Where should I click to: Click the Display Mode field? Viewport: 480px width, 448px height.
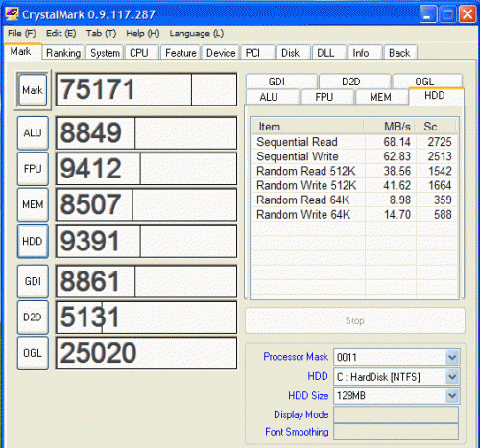(x=396, y=414)
